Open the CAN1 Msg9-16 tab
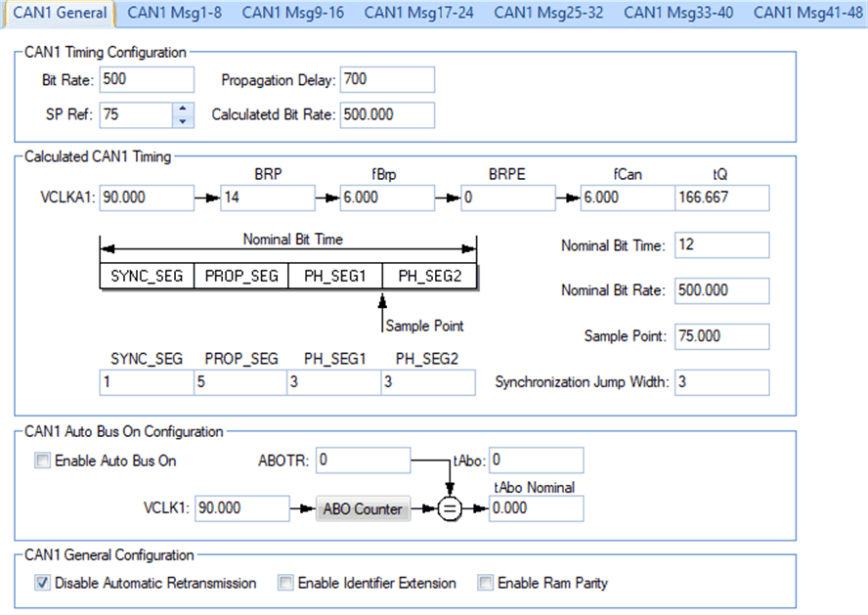 coord(293,13)
